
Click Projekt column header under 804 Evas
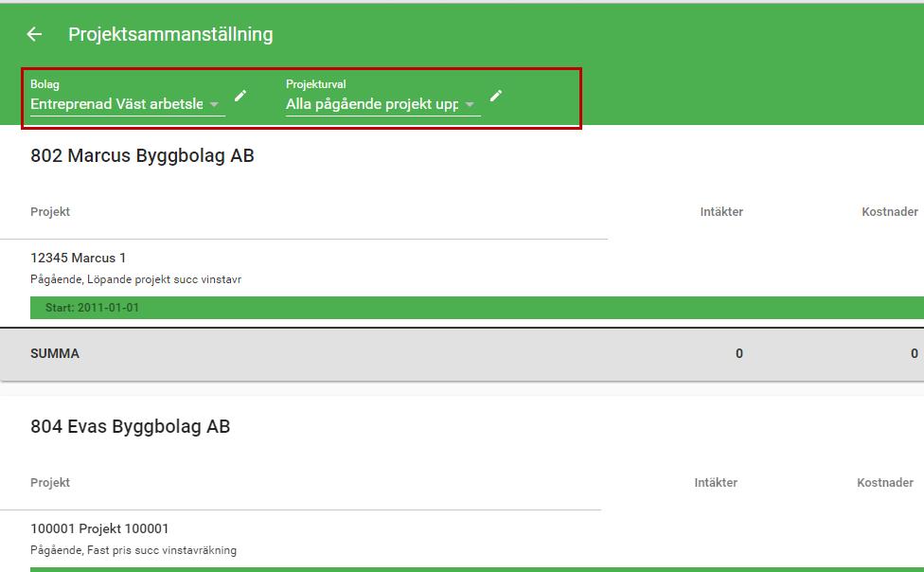click(x=50, y=482)
